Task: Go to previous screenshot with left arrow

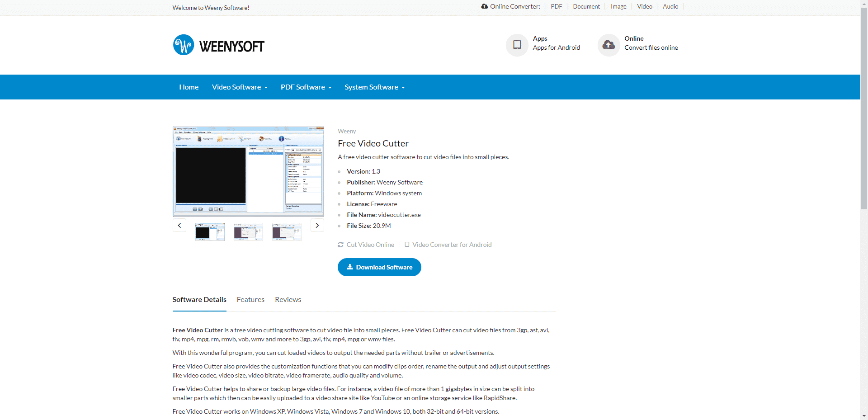Action: pyautogui.click(x=179, y=225)
